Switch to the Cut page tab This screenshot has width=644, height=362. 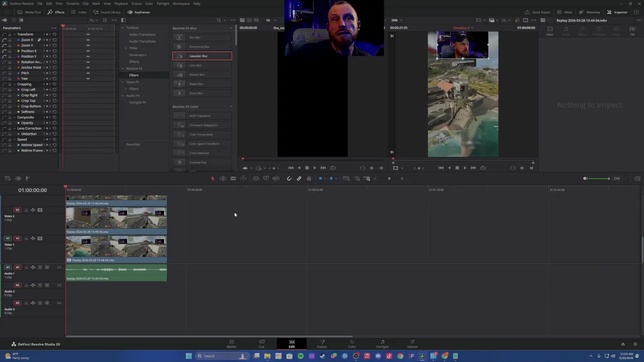(x=262, y=344)
